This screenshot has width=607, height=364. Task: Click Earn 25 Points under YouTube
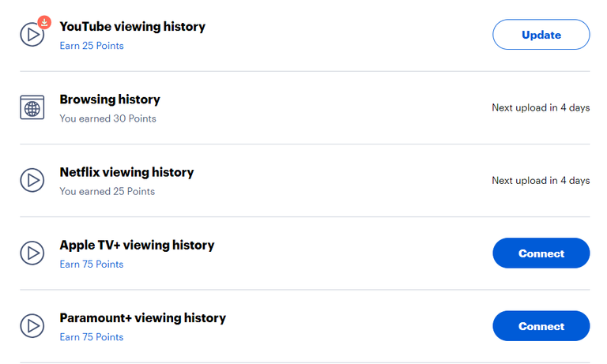click(x=92, y=46)
